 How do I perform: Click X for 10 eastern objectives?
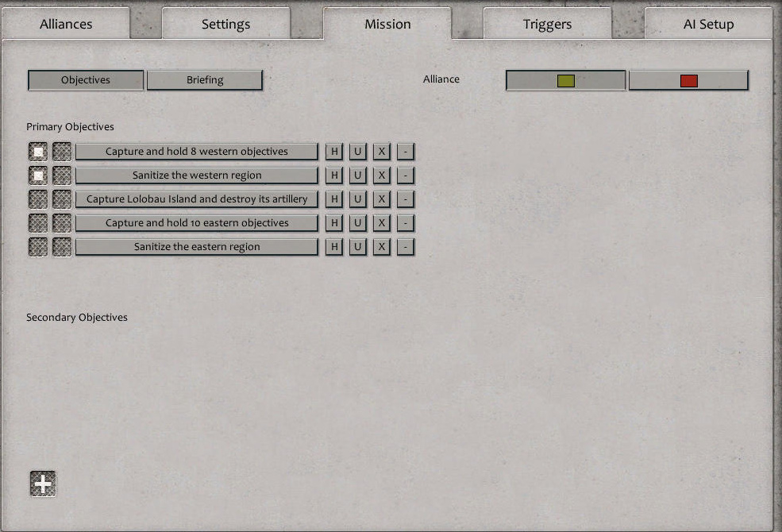[382, 223]
